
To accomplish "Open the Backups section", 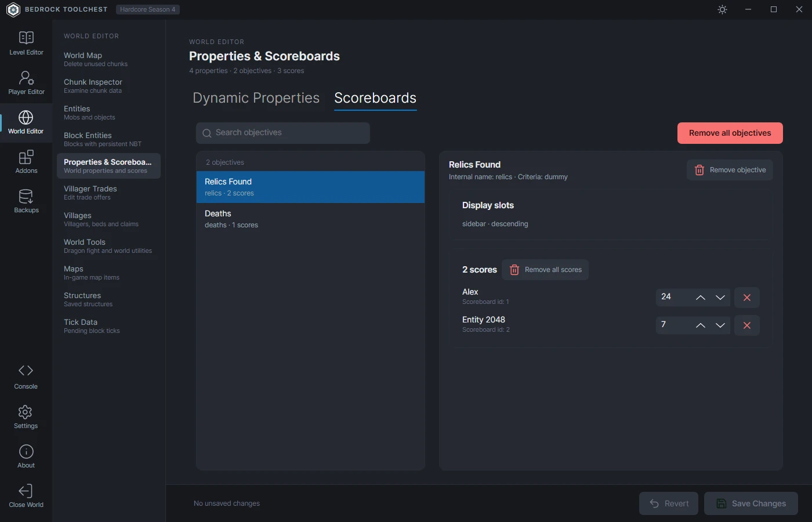I will click(26, 201).
